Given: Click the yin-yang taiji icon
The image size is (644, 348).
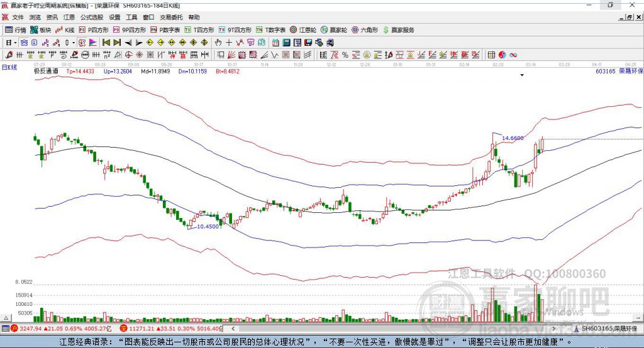Looking at the screenshot, I should [x=502, y=55].
